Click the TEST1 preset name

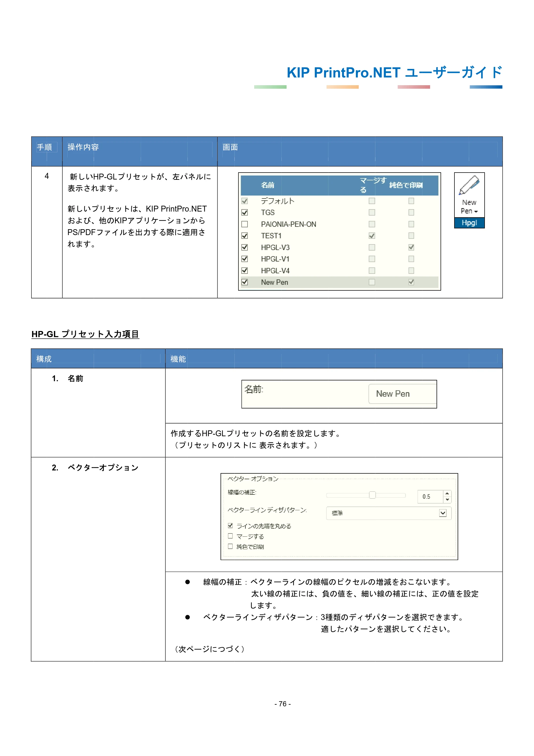coord(271,236)
